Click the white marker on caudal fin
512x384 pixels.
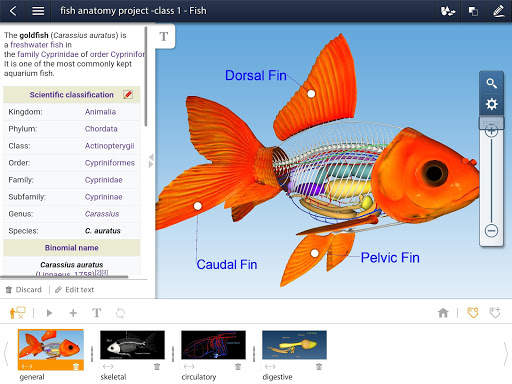coord(198,206)
